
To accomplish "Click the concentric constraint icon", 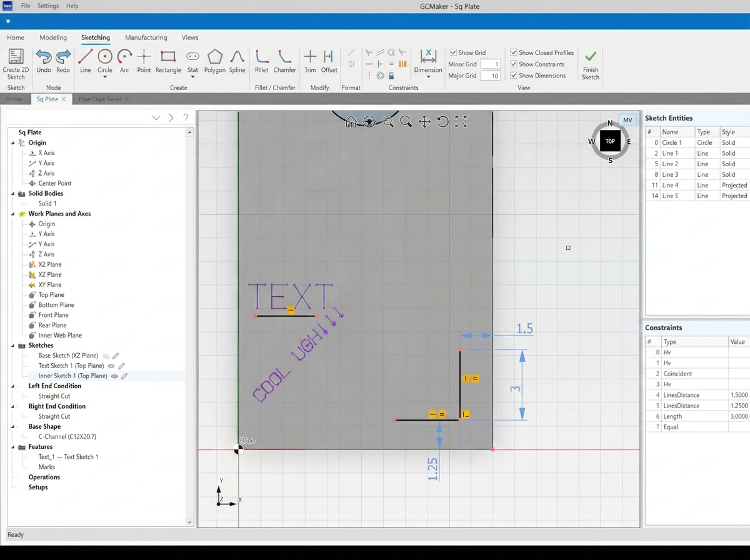I will [x=380, y=76].
